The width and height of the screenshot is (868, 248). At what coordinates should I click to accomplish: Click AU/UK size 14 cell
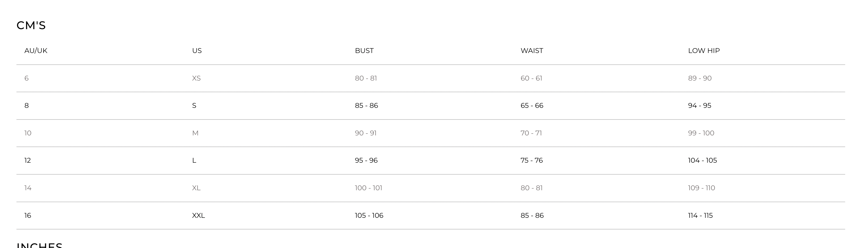point(28,188)
